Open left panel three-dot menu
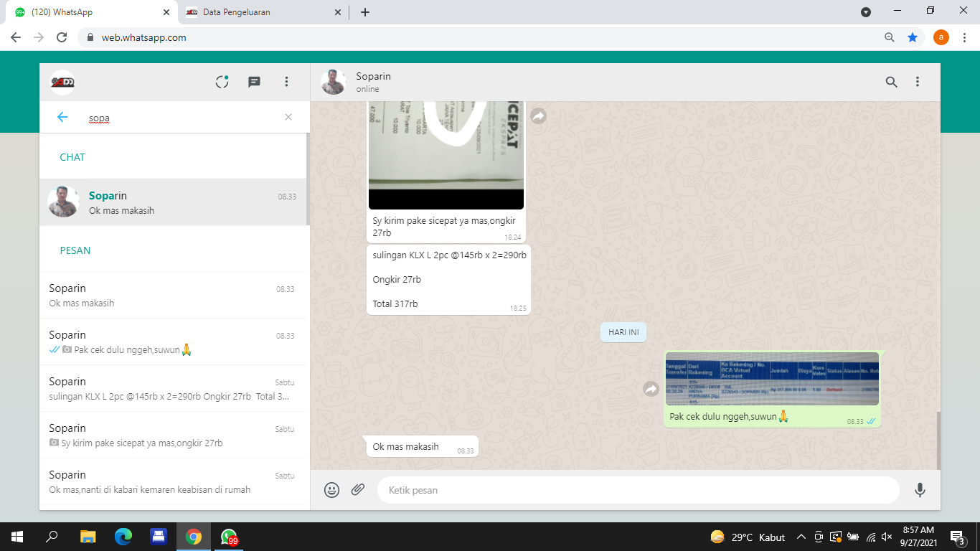The image size is (980, 551). point(286,82)
